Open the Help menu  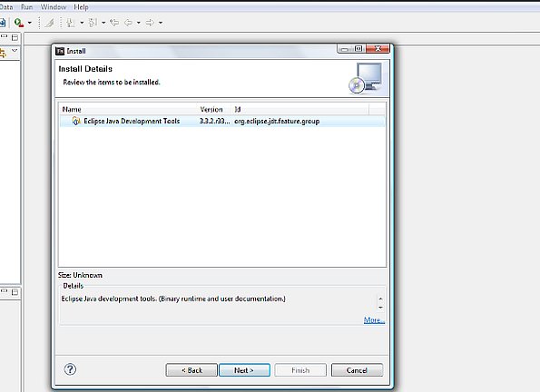pos(81,7)
